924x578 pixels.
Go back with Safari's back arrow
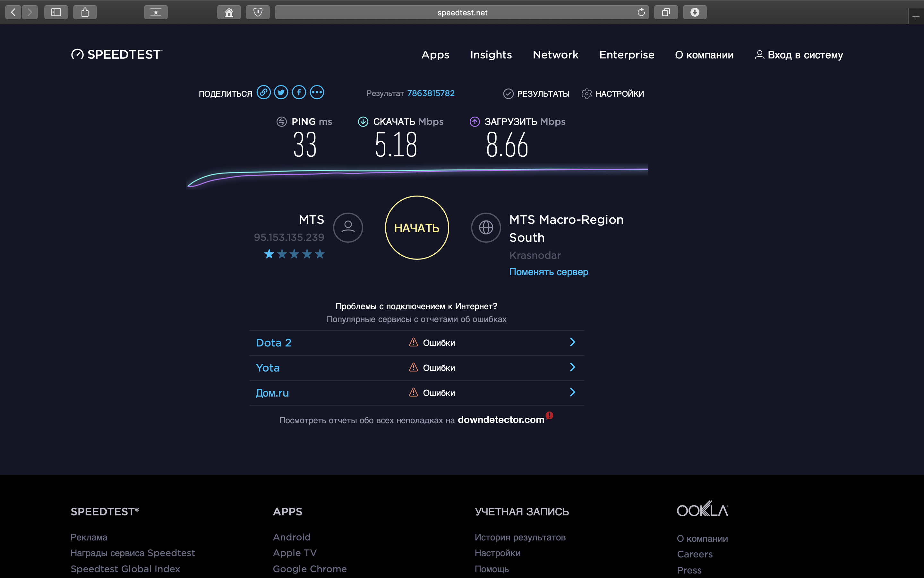(x=13, y=12)
